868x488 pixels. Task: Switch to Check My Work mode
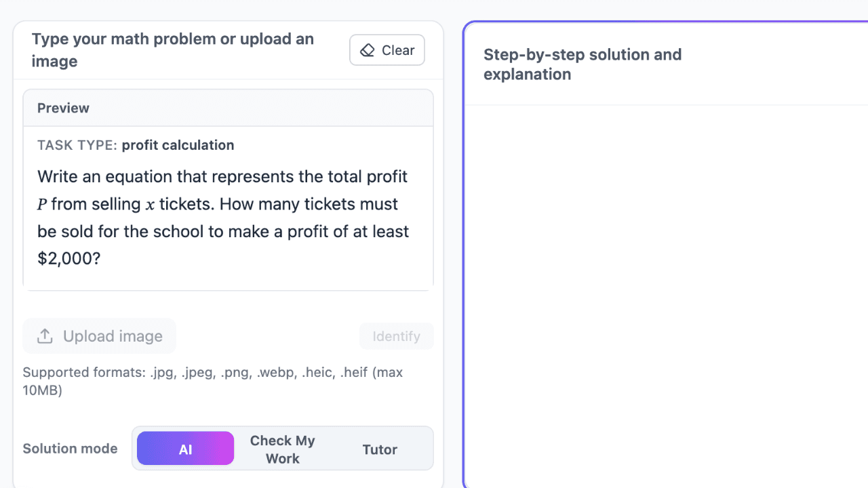[282, 448]
